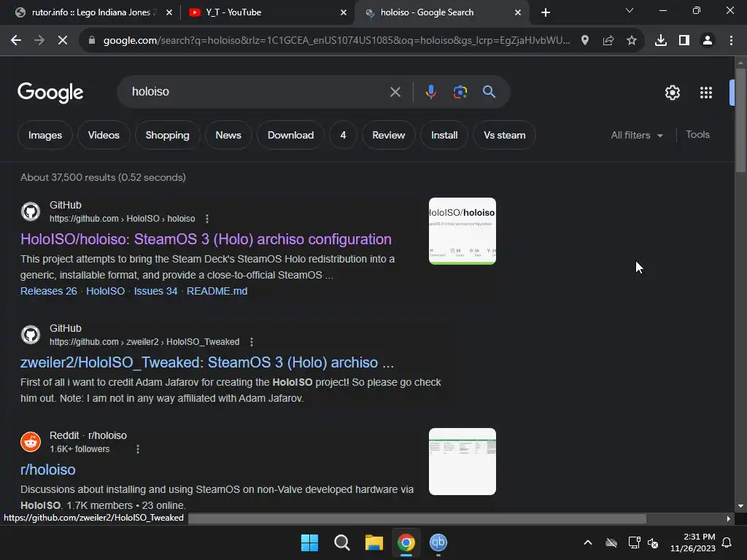This screenshot has height=560, width=747.
Task: Open README.md sitelink
Action: click(x=217, y=291)
